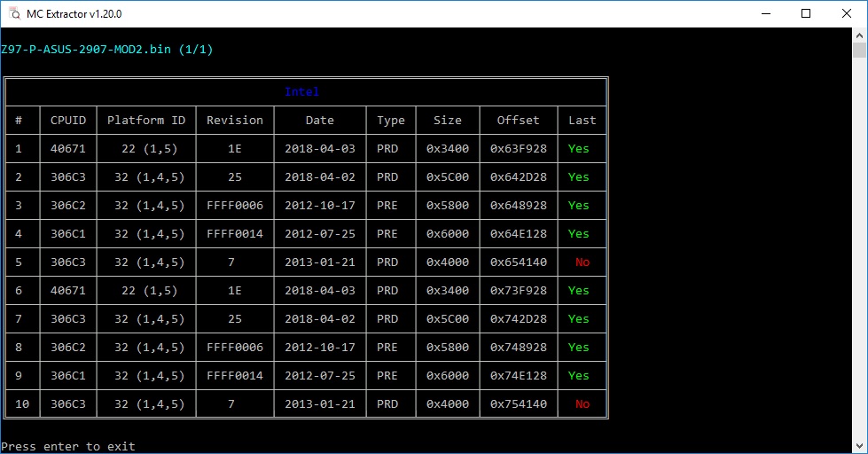Click the green Yes in row 2
Viewport: 868px width, 454px height.
point(578,177)
